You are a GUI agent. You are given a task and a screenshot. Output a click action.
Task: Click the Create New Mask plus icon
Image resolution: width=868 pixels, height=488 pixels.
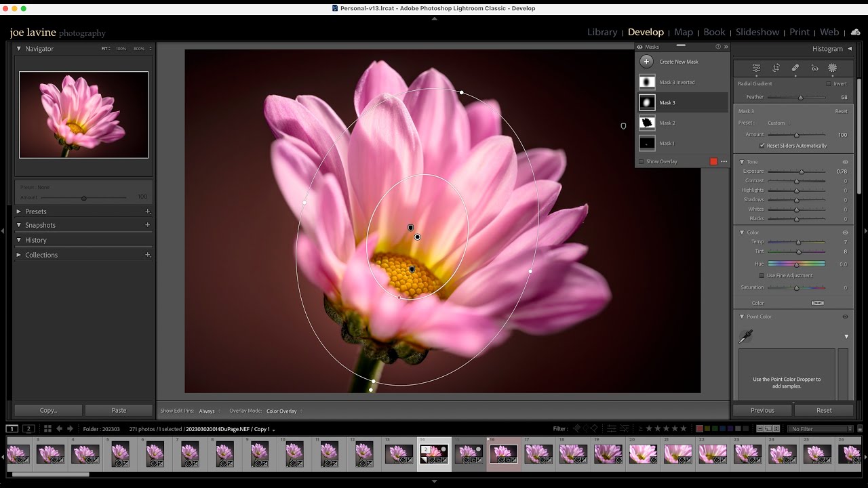(x=646, y=62)
